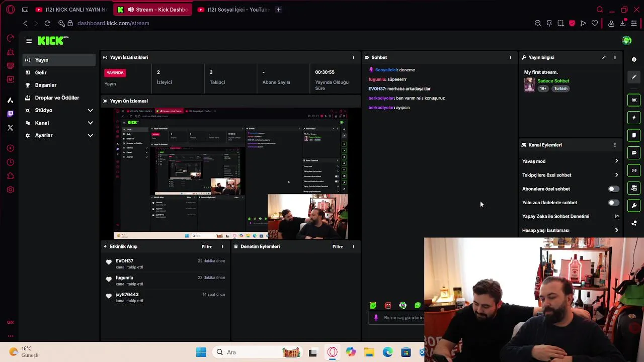
Task: Toggle the document widget in right rail
Action: pos(634,135)
